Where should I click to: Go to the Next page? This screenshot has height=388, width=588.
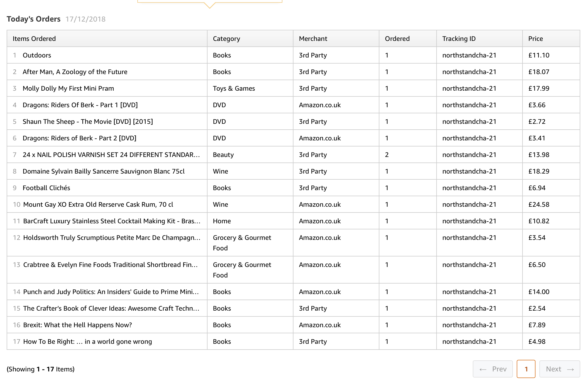[560, 369]
